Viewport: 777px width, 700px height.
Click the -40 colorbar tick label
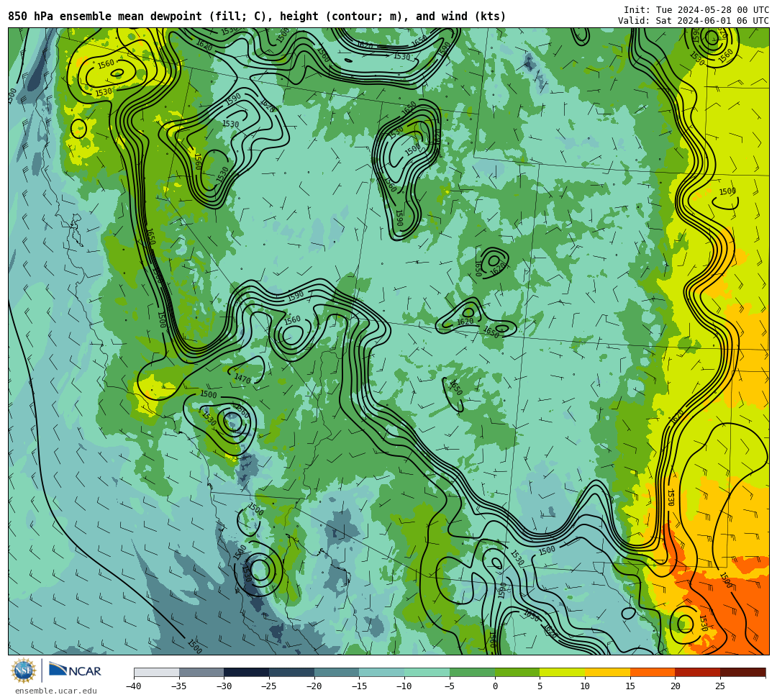133,686
